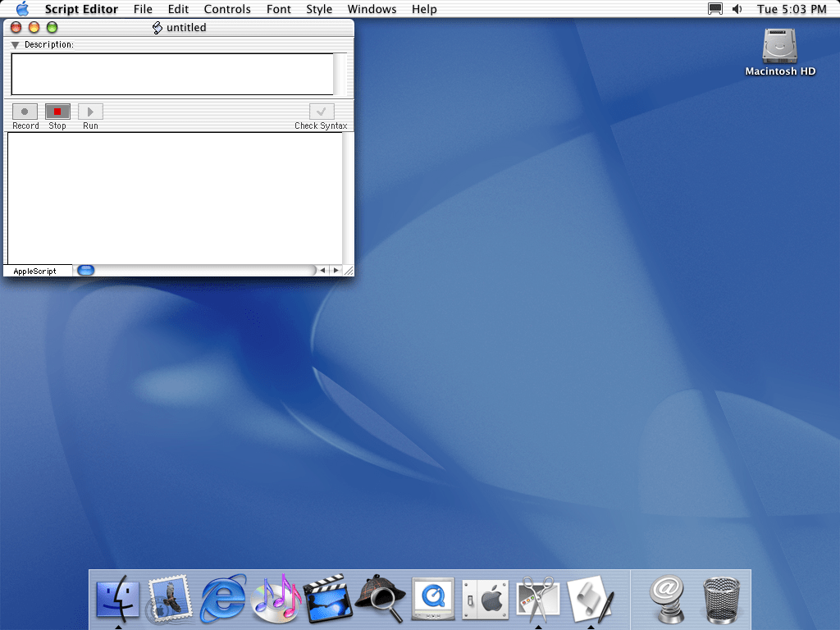Run the current script
The height and width of the screenshot is (630, 840).
[x=89, y=111]
